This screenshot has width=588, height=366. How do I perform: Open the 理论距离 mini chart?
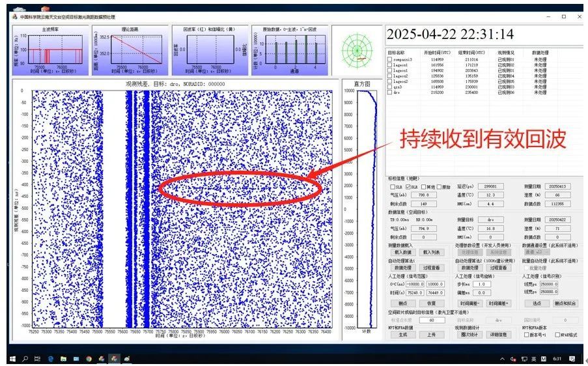[x=130, y=50]
